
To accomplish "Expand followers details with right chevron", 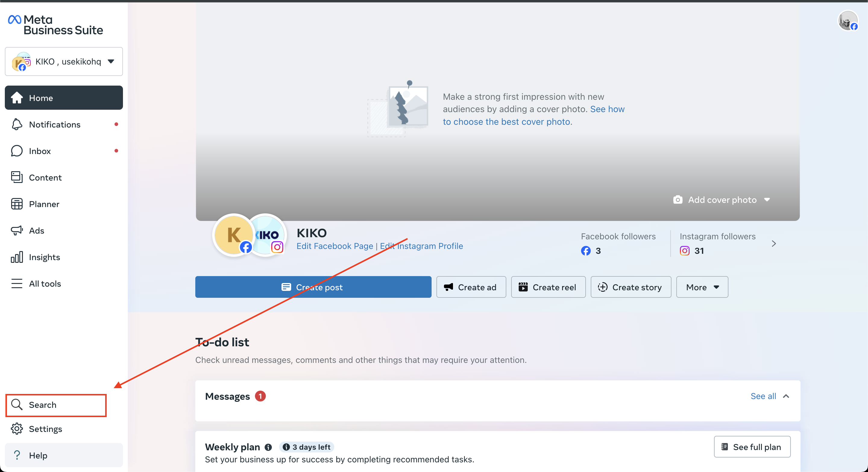I will click(x=774, y=244).
